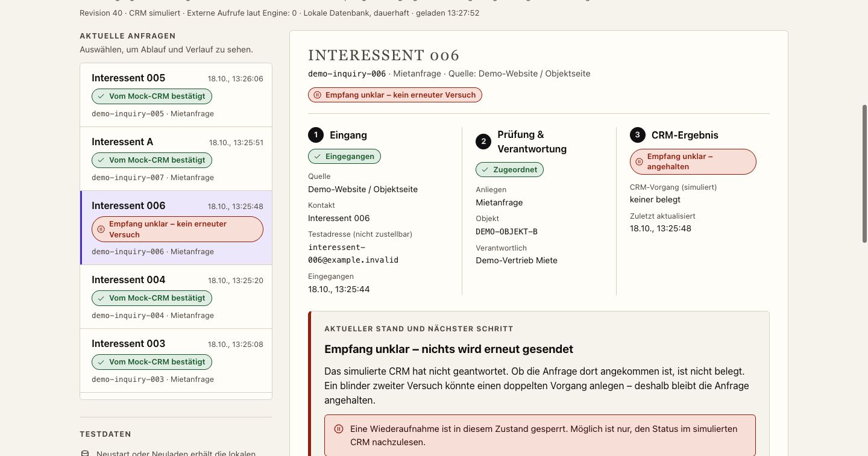This screenshot has height=456, width=868.
Task: Select the Interessent 003 inquiry
Action: click(176, 361)
